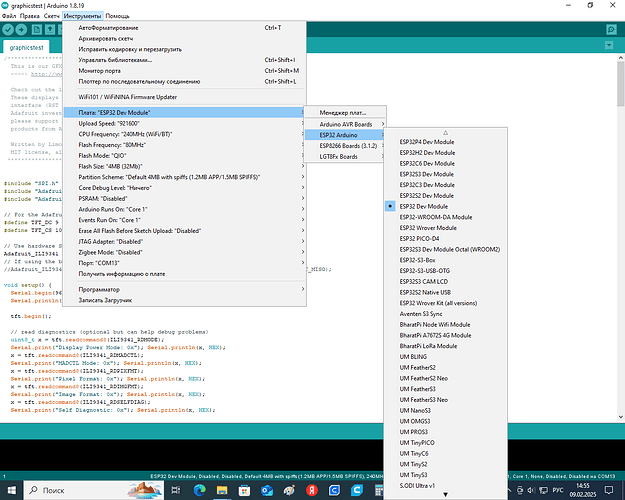Viewport: 625px width, 500px height.
Task: Expand the Программатор submenu
Action: tap(185, 289)
